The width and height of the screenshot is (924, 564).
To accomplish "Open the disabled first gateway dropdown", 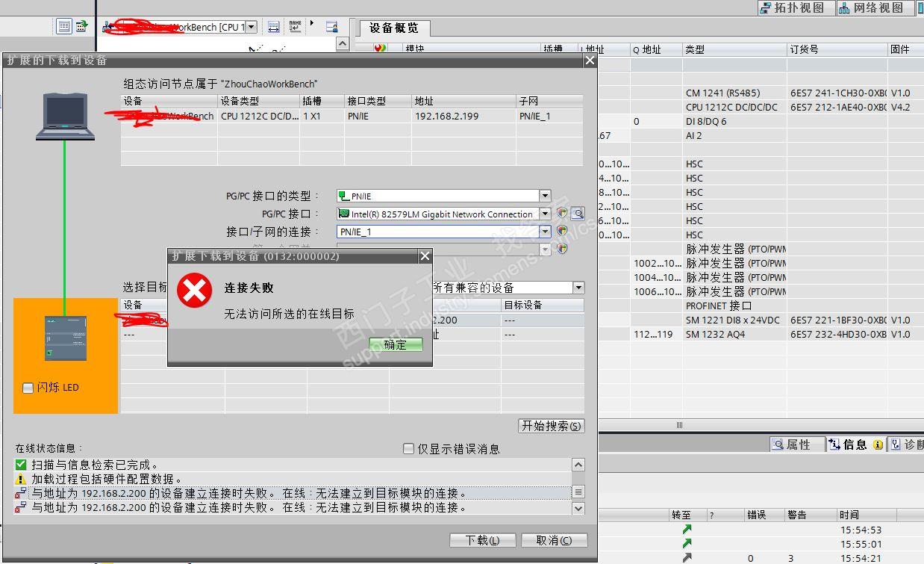I will [x=545, y=249].
